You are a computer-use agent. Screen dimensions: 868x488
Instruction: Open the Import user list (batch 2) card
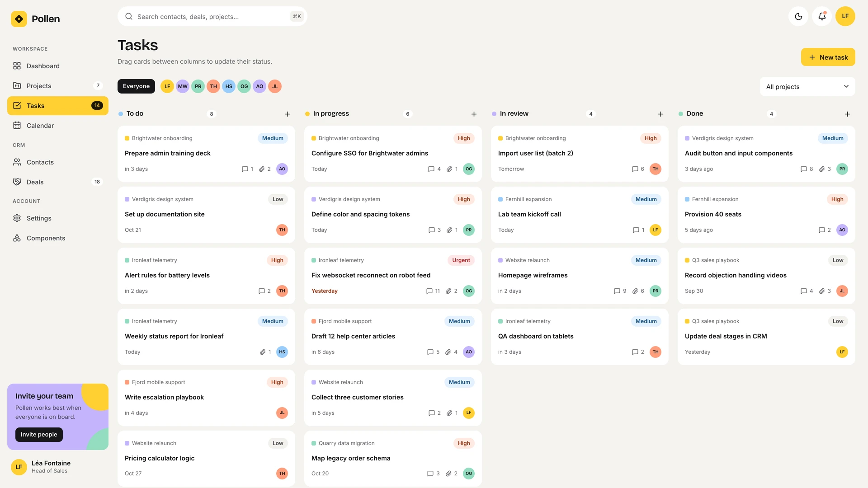click(580, 154)
